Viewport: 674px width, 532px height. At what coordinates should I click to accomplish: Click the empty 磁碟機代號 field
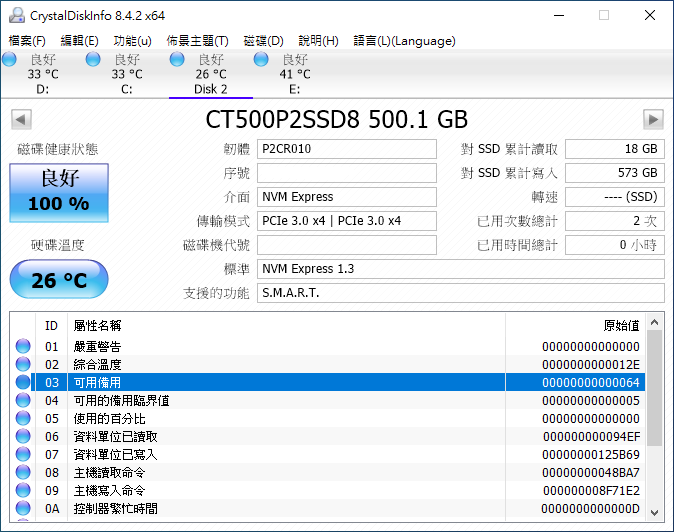[347, 245]
